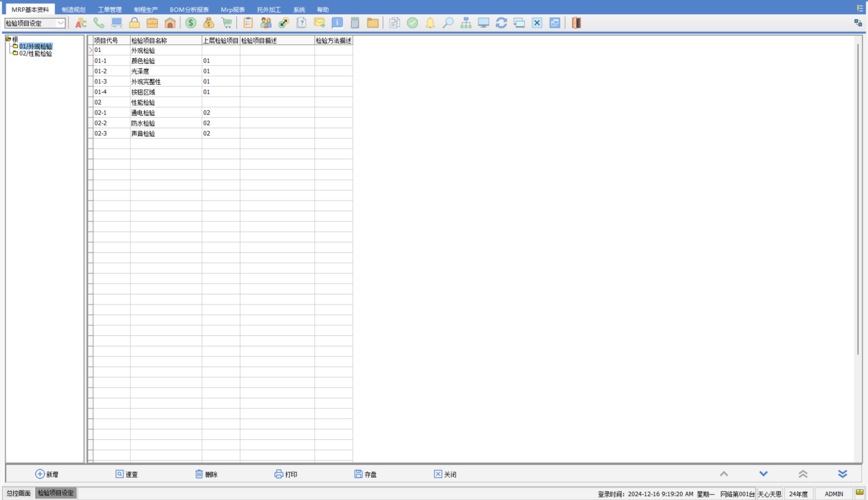This screenshot has height=500, width=868.
Task: Open the calculator icon in toolbar
Action: pos(355,23)
